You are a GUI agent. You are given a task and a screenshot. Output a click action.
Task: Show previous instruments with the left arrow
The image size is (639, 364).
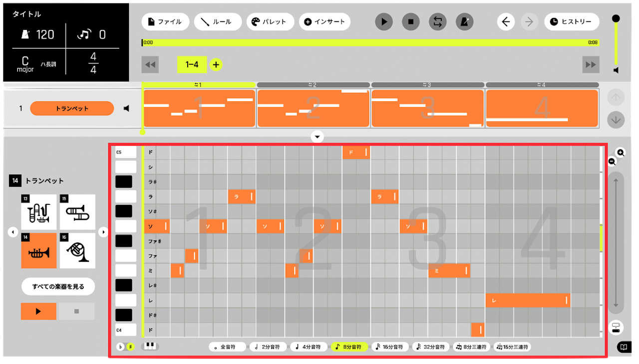tap(13, 232)
